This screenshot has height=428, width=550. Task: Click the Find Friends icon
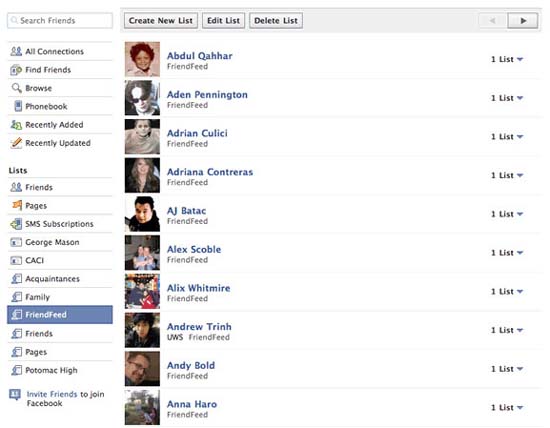(x=16, y=70)
